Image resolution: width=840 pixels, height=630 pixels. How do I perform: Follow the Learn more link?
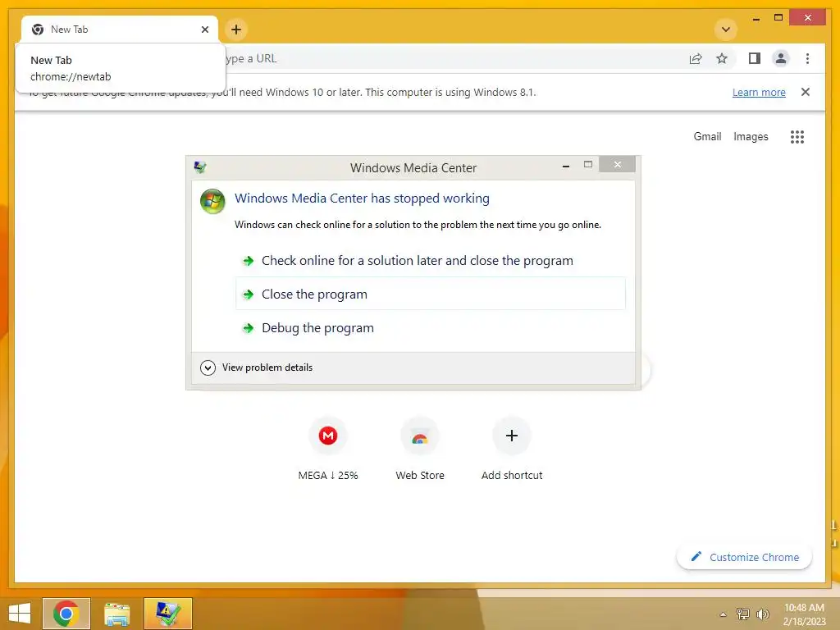tap(759, 92)
